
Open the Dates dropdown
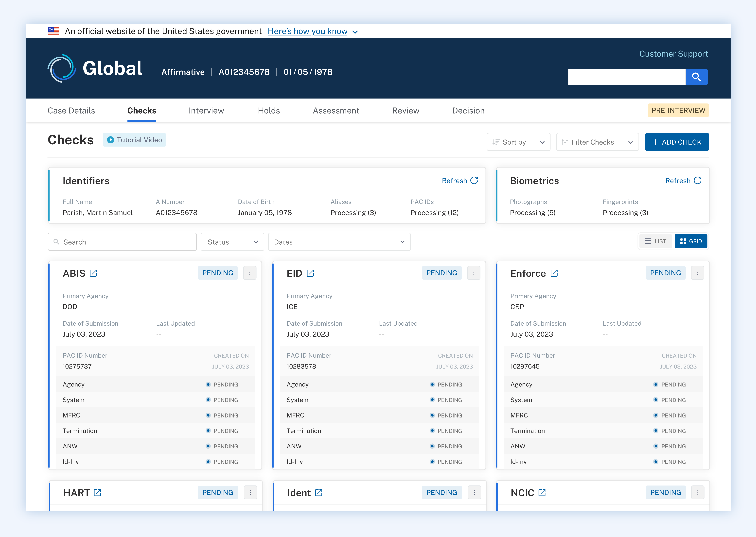point(339,242)
